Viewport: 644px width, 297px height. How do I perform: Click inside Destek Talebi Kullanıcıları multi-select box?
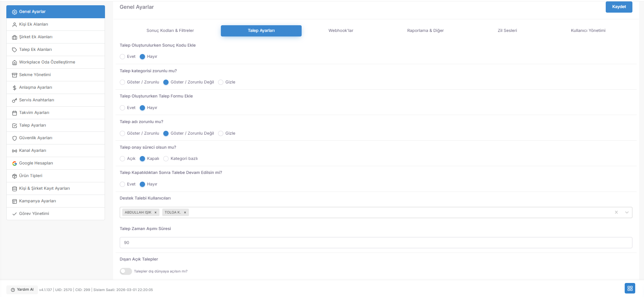coord(376,212)
